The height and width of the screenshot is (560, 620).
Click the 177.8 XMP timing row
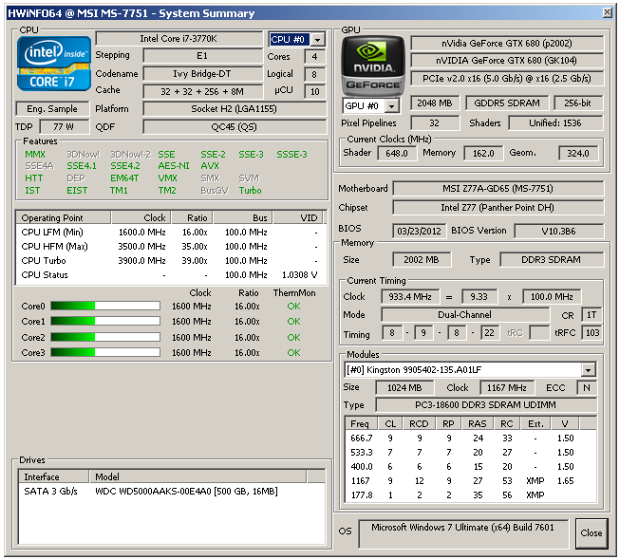pyautogui.click(x=471, y=495)
